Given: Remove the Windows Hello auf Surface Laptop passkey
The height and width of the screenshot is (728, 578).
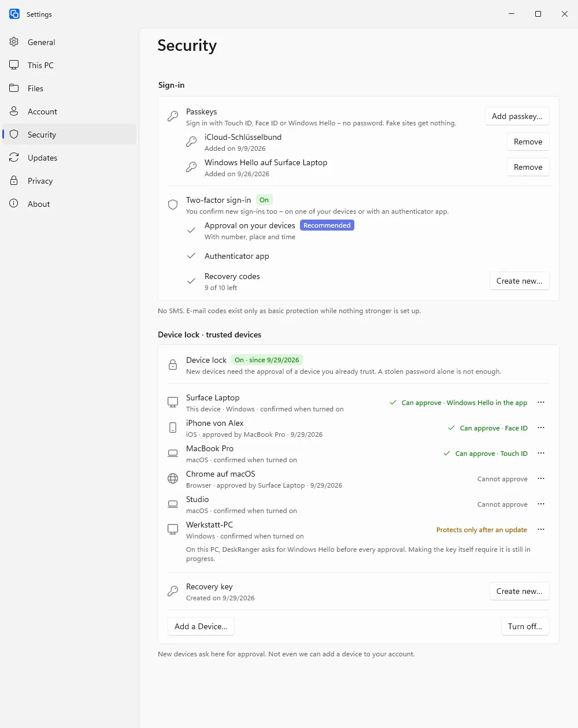Looking at the screenshot, I should (528, 167).
